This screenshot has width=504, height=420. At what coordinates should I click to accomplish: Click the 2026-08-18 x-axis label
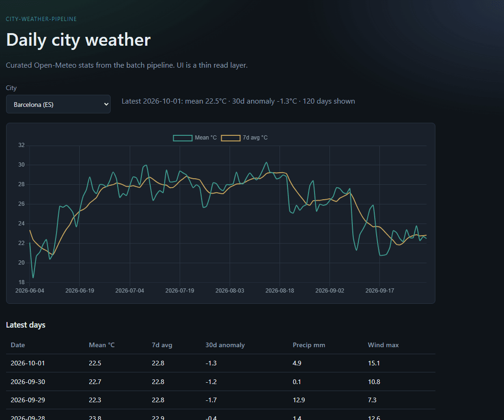(280, 290)
